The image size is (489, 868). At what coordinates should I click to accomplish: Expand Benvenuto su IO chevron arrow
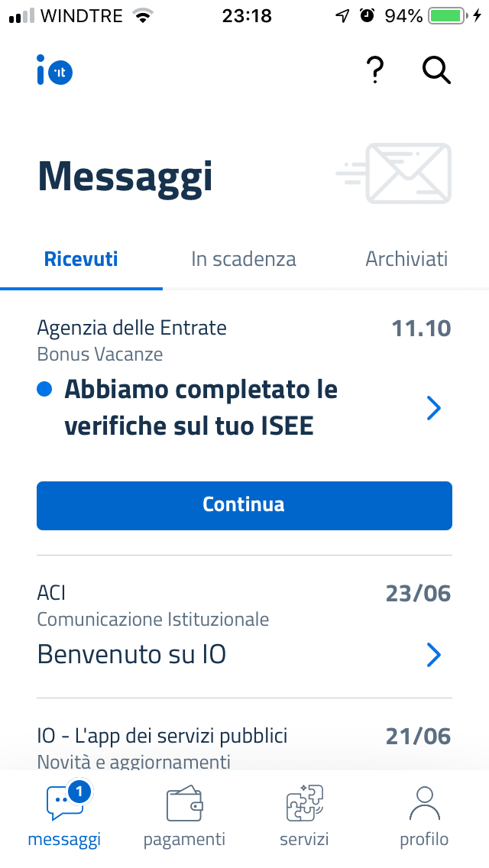433,655
